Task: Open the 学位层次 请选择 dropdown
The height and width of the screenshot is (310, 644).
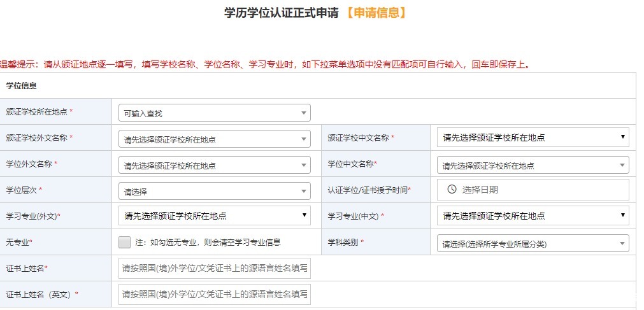Action: pyautogui.click(x=215, y=192)
